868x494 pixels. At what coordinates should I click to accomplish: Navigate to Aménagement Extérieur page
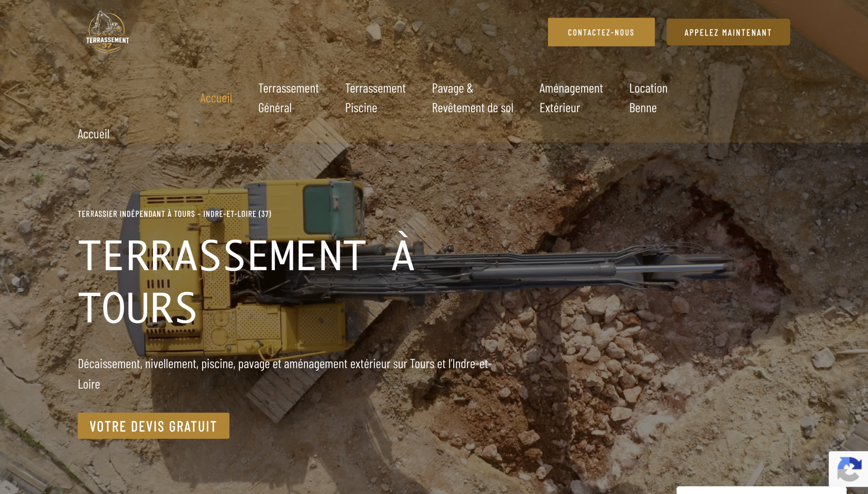(x=571, y=98)
